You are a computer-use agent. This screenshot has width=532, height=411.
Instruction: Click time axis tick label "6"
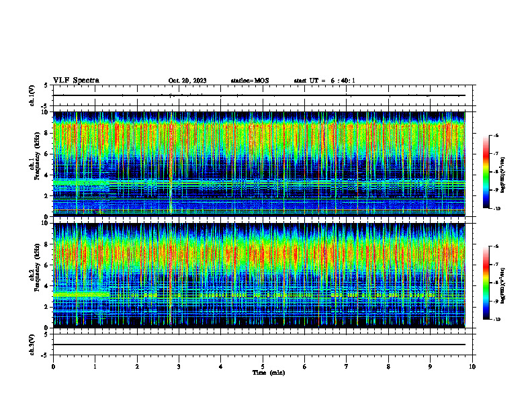[x=305, y=367]
